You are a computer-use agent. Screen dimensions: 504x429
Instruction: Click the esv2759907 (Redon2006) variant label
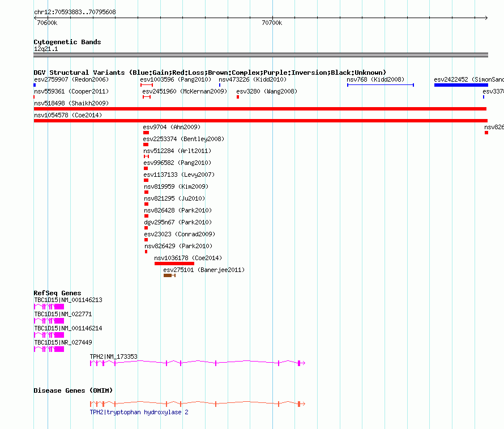click(71, 79)
